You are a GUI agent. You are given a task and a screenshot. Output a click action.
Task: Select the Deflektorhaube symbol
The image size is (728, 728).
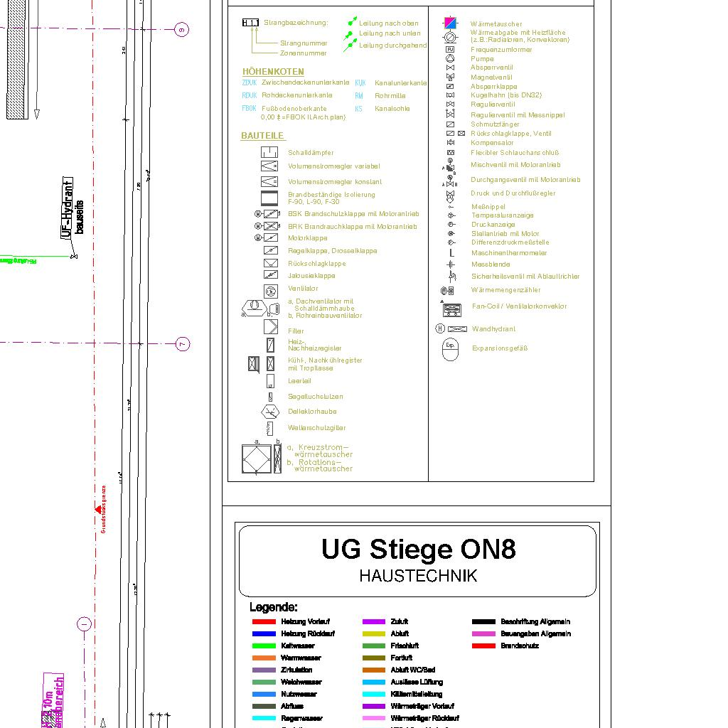(x=270, y=412)
